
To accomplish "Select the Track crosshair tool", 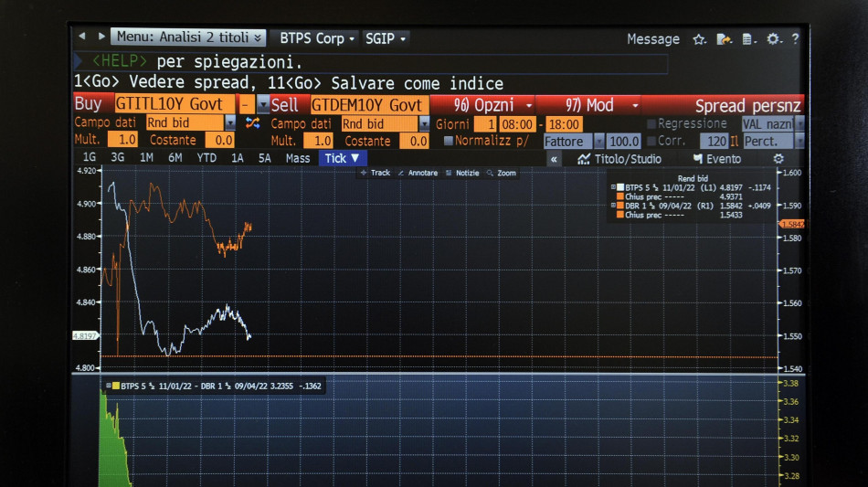I will pos(376,173).
